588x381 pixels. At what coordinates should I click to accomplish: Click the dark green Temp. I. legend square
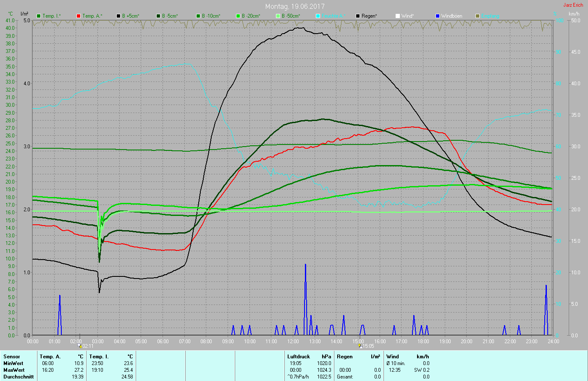point(39,16)
